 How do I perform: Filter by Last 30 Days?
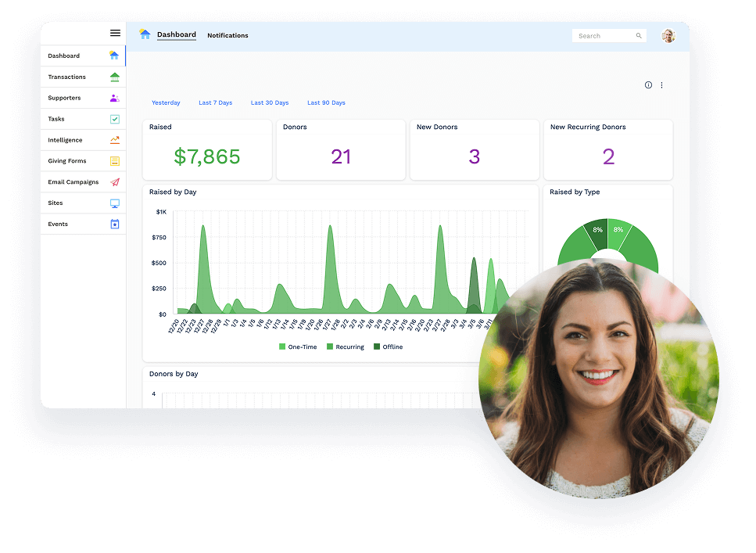(270, 103)
